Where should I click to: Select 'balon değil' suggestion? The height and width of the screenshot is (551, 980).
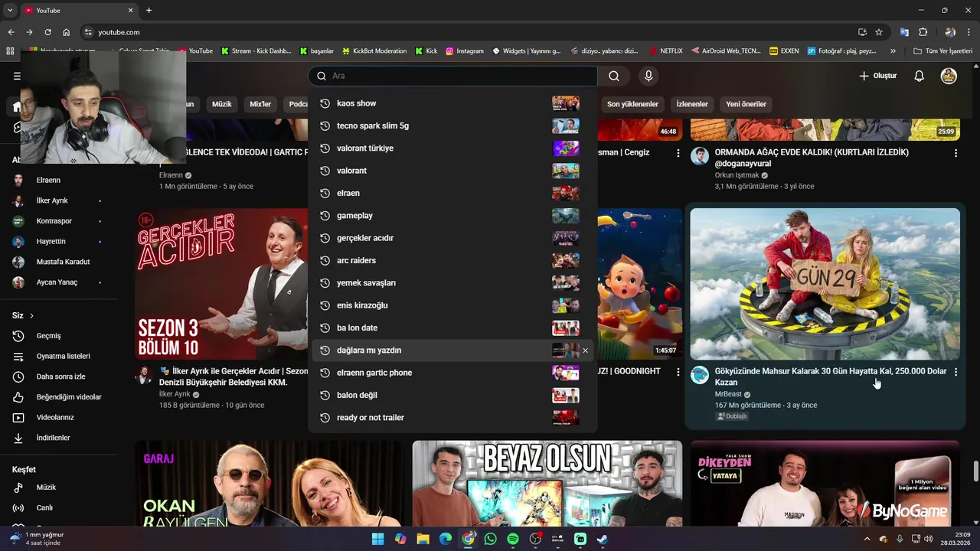(452, 395)
